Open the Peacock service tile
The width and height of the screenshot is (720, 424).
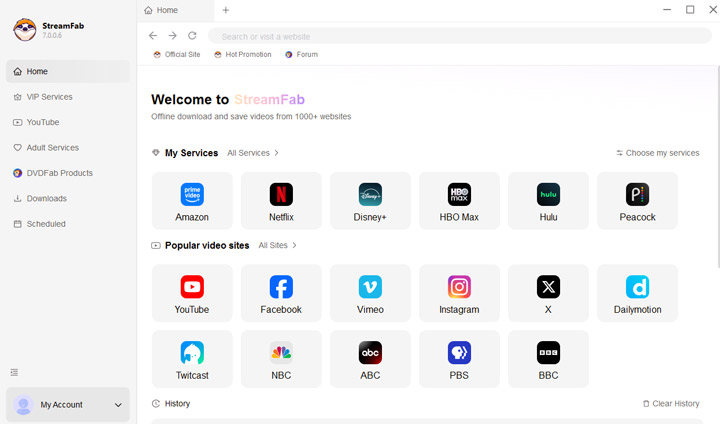pyautogui.click(x=637, y=201)
